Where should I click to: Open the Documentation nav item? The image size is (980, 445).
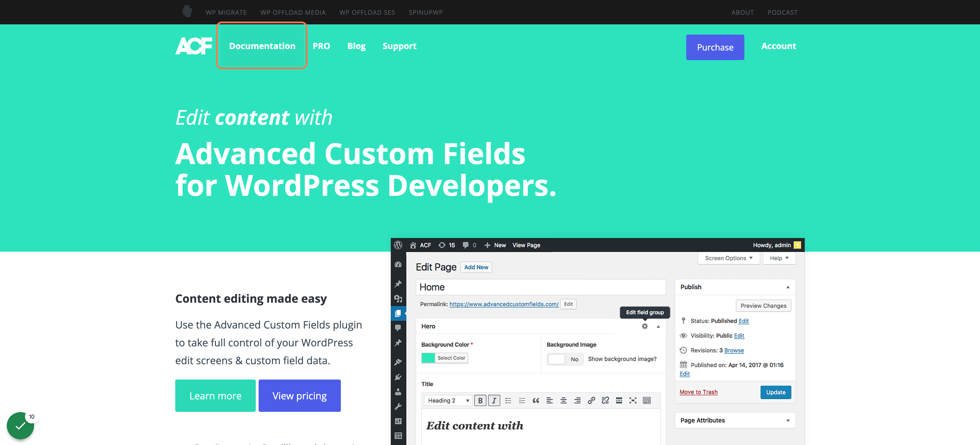pyautogui.click(x=262, y=46)
